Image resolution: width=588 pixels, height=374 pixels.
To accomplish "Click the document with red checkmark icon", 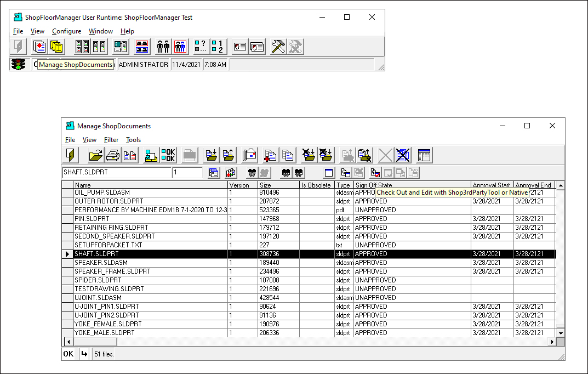I will [x=375, y=173].
